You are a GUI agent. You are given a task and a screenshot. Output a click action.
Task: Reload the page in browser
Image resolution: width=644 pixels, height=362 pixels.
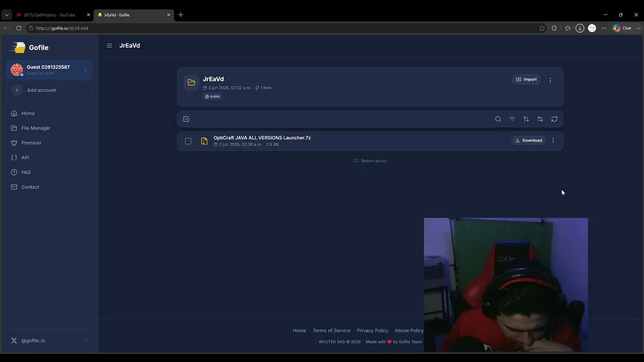click(x=19, y=28)
